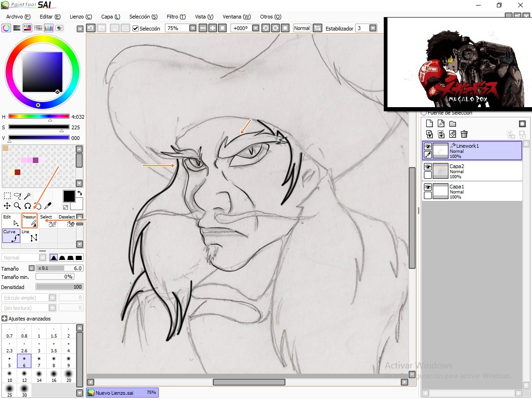
Task: Select the magic wand tool
Action: coord(28,195)
